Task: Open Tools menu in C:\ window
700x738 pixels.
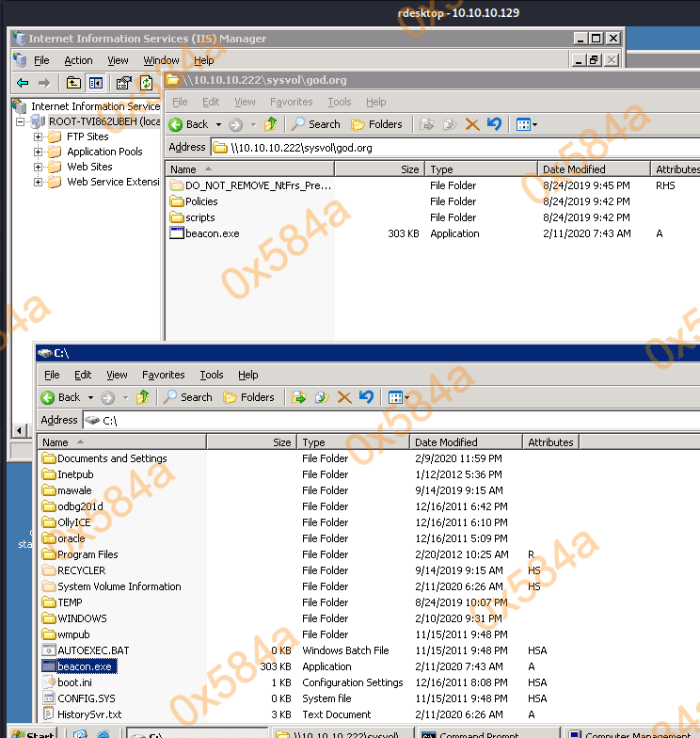Action: coord(212,375)
